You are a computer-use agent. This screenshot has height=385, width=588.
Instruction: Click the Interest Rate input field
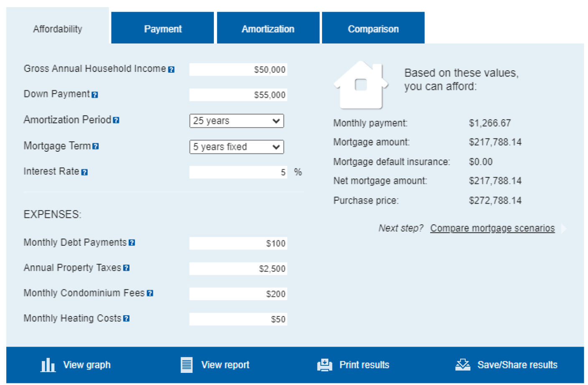[x=238, y=172]
